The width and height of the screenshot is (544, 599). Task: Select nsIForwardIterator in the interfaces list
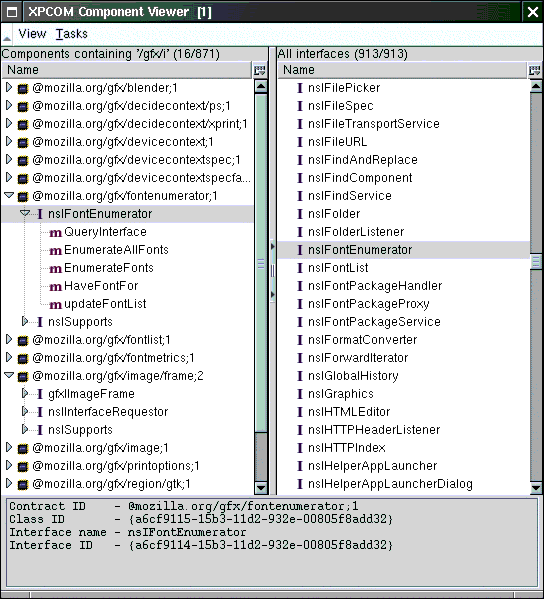pos(403,358)
